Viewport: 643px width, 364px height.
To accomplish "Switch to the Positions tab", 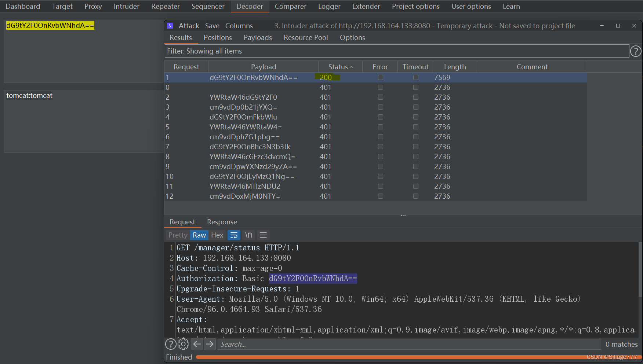I will 218,37.
